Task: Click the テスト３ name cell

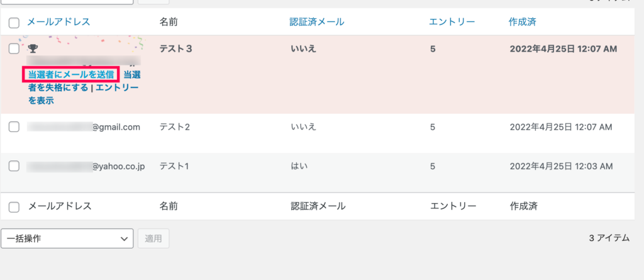Action: 176,49
